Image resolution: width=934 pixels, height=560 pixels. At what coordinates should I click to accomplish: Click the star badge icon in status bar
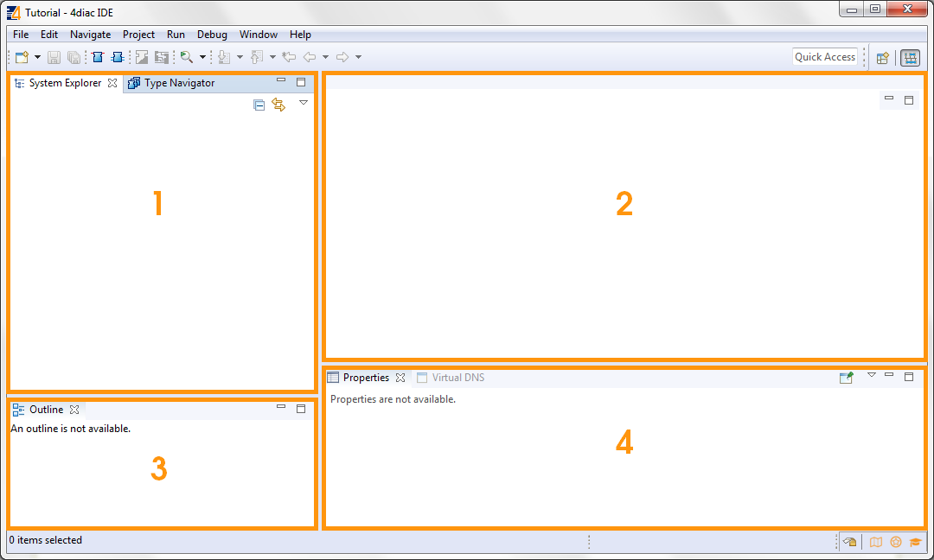point(896,542)
